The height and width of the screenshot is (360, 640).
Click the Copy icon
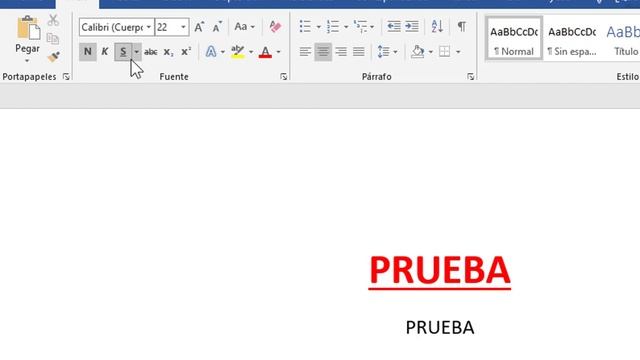coord(53,39)
